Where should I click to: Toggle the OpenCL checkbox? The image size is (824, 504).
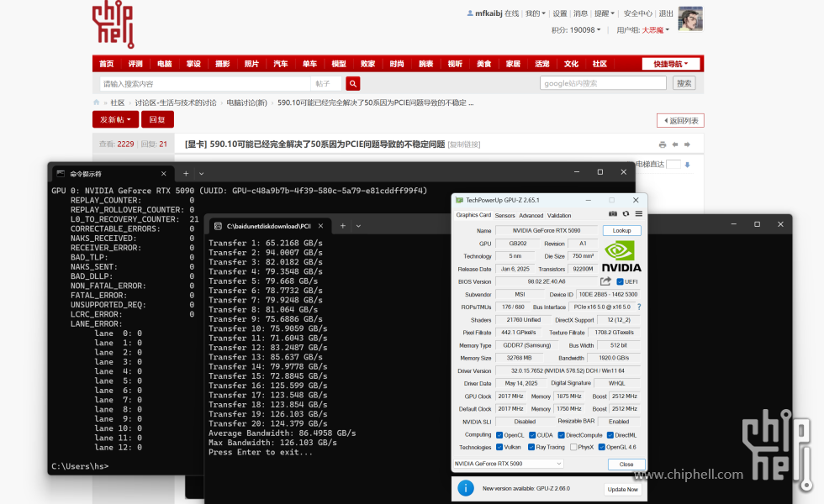[499, 435]
